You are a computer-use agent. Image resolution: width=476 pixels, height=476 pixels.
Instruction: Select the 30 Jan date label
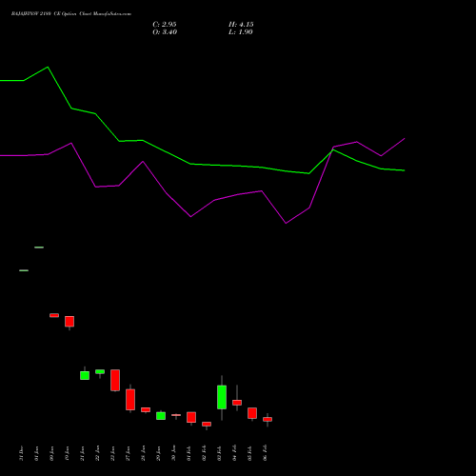click(173, 453)
